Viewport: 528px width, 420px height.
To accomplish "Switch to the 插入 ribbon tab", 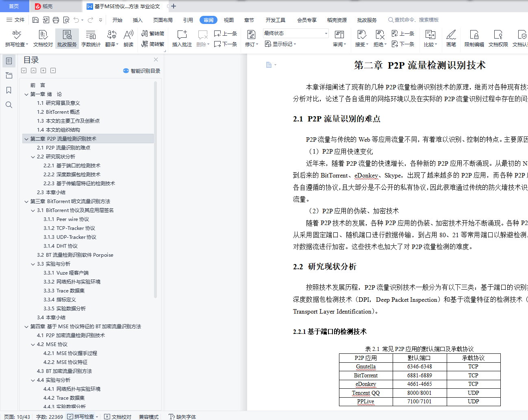I will point(138,20).
